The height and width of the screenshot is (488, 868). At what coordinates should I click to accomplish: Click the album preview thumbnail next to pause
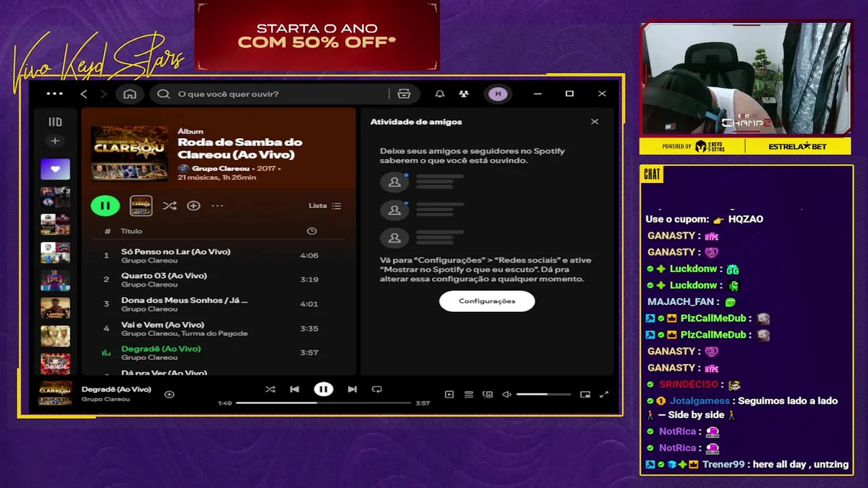pyautogui.click(x=141, y=205)
